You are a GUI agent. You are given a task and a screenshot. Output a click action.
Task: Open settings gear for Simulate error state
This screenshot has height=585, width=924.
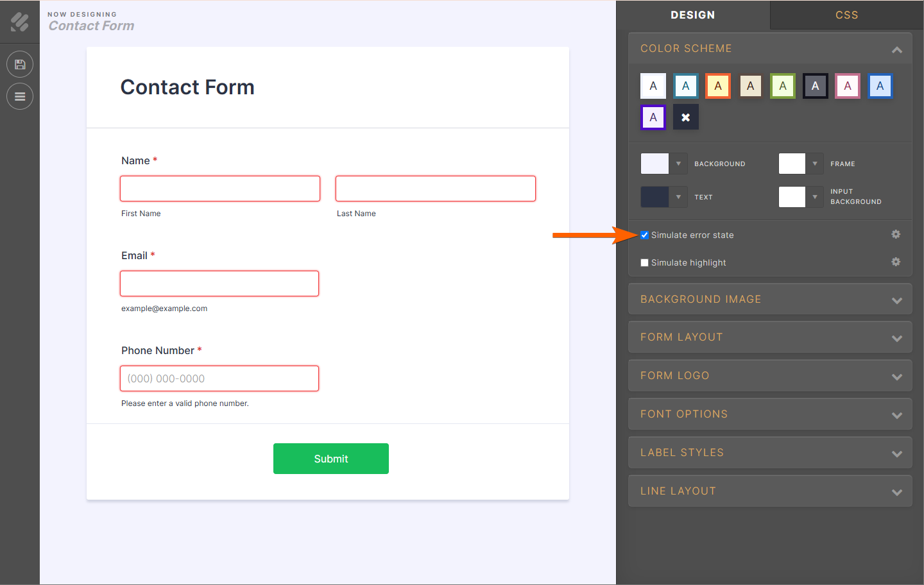pos(896,235)
